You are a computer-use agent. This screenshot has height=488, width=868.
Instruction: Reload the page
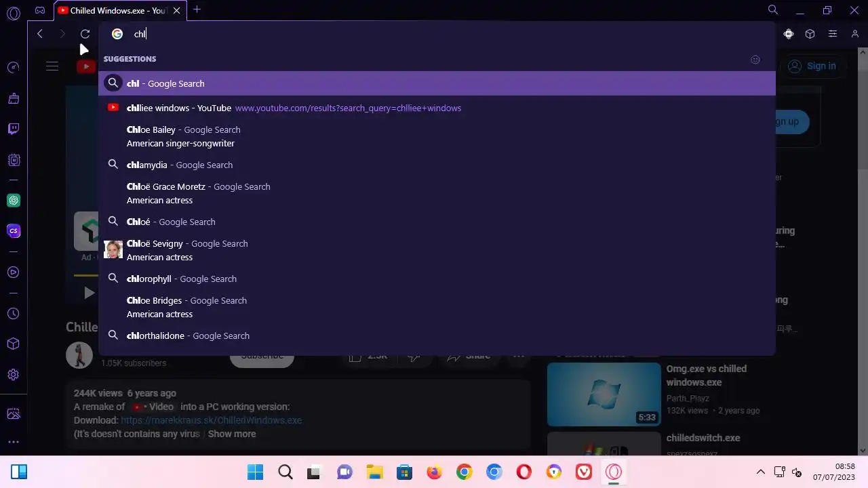click(85, 34)
